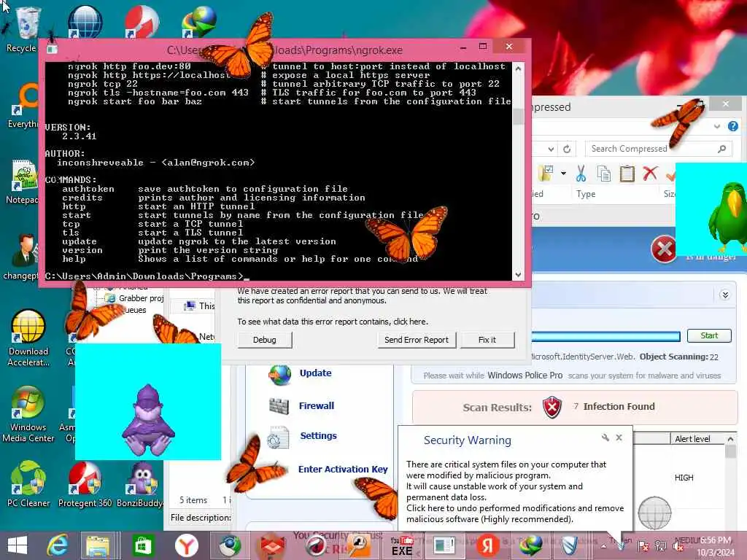Image resolution: width=747 pixels, height=560 pixels.
Task: Open the BonziBuddy desktop shortcut
Action: [141, 484]
